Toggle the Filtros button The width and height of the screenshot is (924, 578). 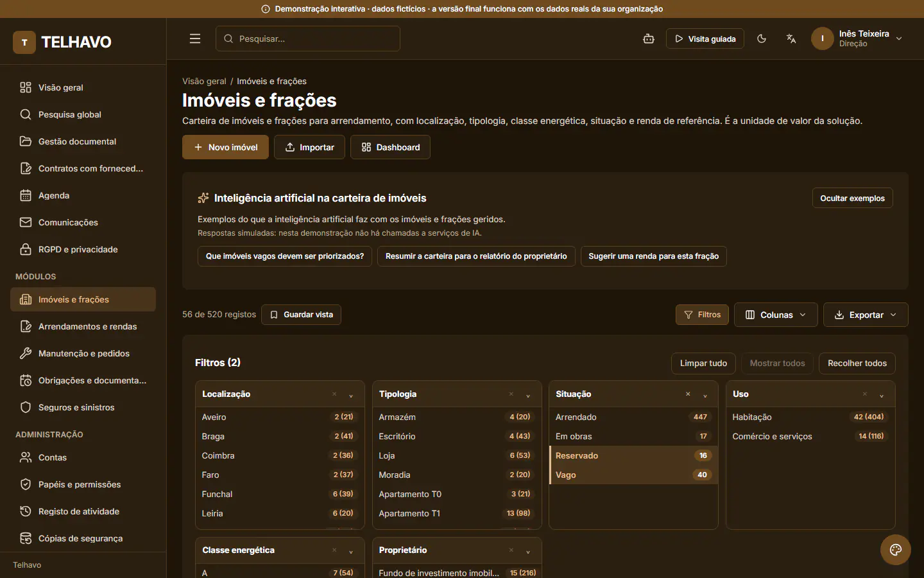pyautogui.click(x=702, y=315)
